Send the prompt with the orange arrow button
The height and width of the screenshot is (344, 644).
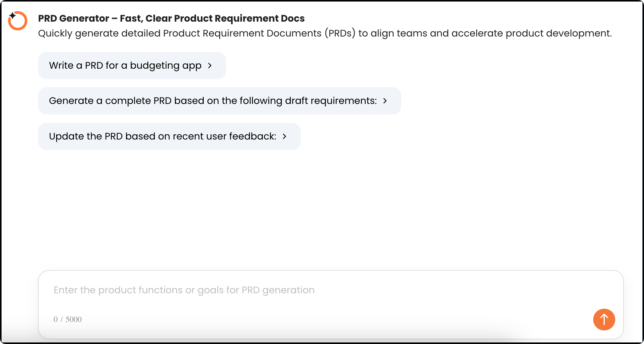pyautogui.click(x=604, y=319)
